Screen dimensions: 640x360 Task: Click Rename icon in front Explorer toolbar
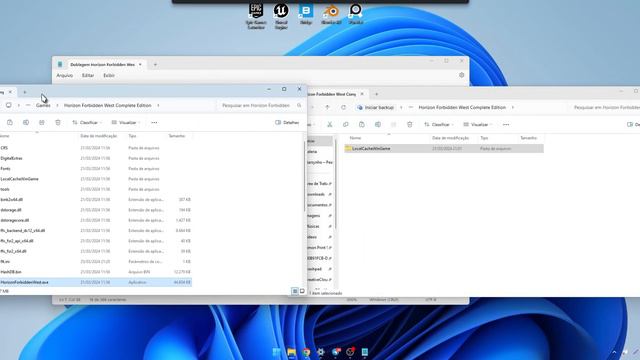click(x=26, y=122)
